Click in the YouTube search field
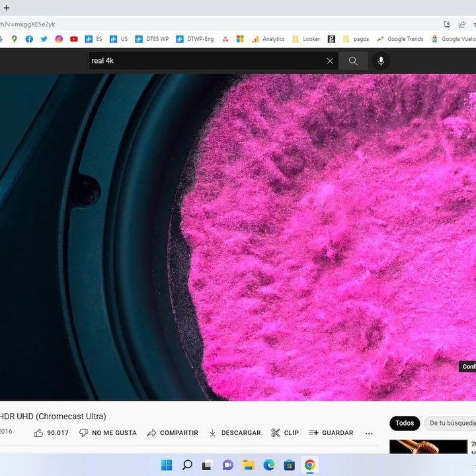 [205, 61]
